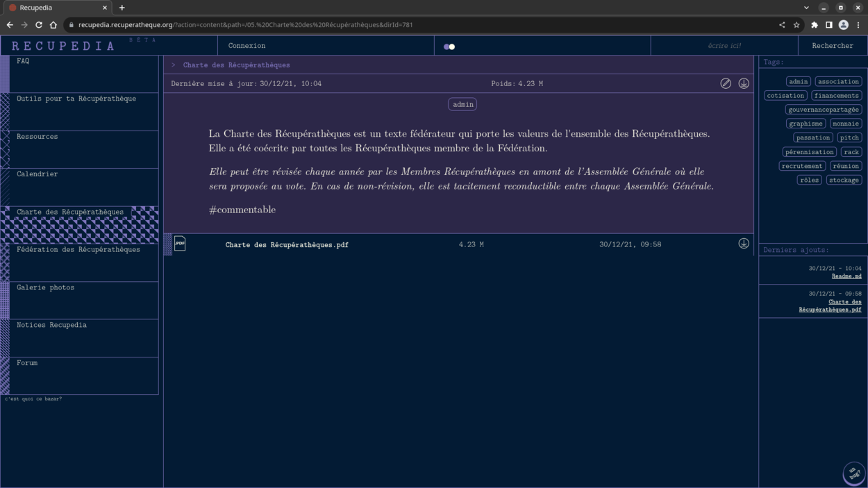868x488 pixels.
Task: Toggle the theme switch in the top bar
Action: [449, 47]
